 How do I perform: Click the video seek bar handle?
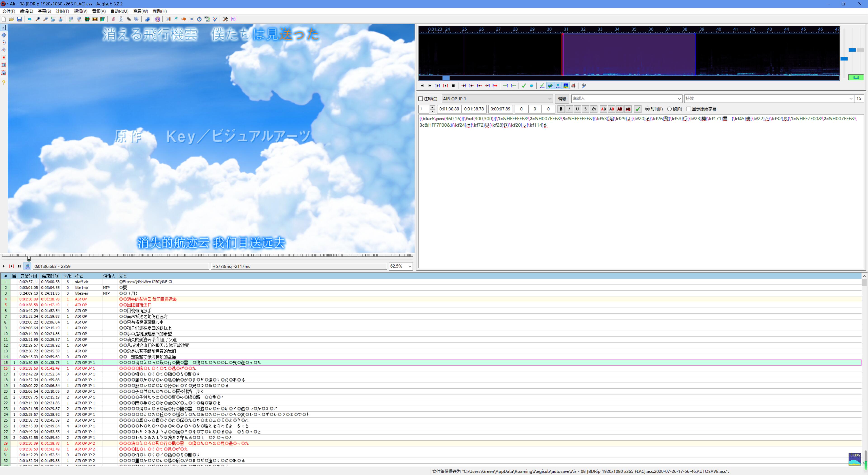pyautogui.click(x=29, y=259)
